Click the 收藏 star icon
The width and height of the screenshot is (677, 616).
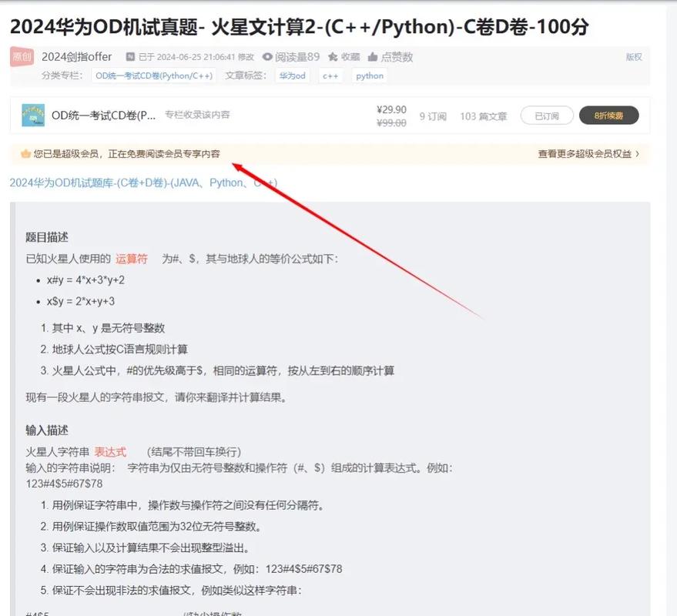tap(333, 56)
